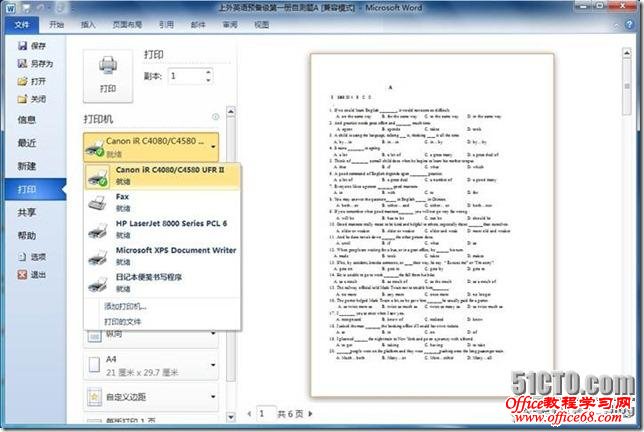Click the printer properties info icon
The height and width of the screenshot is (432, 644).
[x=215, y=117]
